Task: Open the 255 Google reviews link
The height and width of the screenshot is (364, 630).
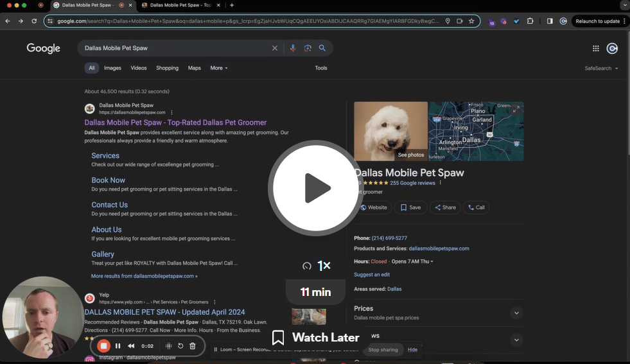Action: pyautogui.click(x=412, y=183)
